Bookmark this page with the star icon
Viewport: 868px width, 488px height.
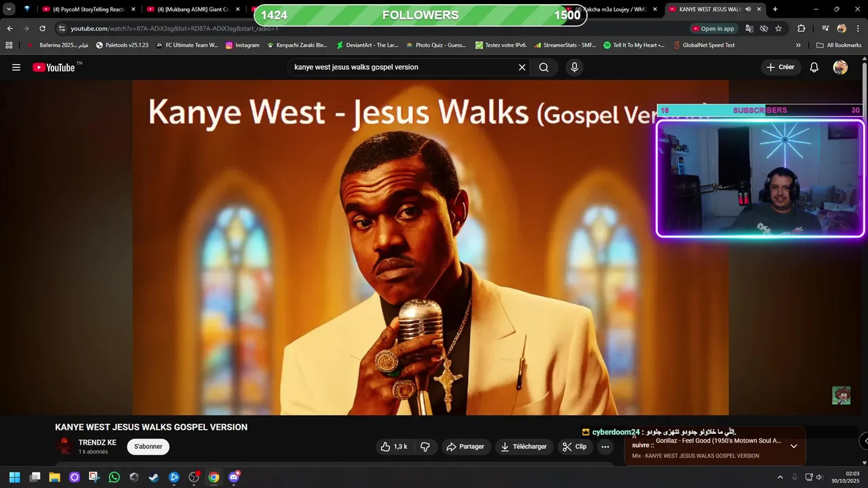(778, 28)
